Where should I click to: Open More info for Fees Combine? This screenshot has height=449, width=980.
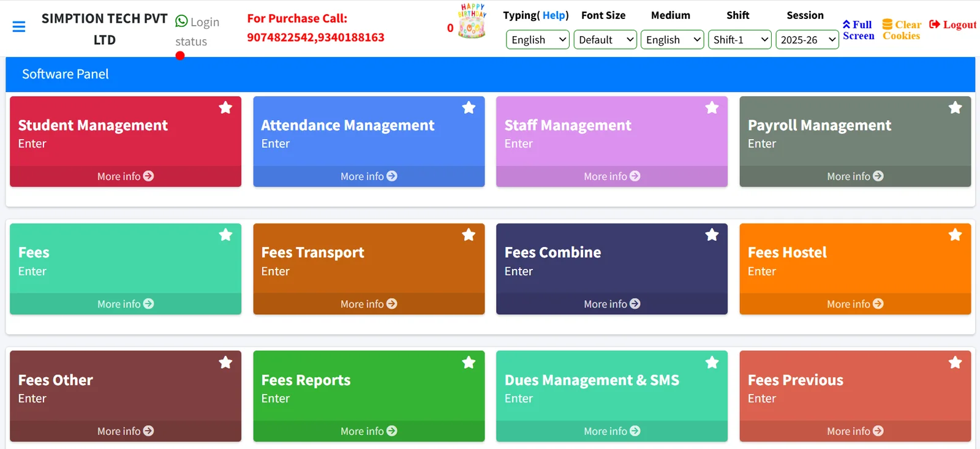point(612,304)
